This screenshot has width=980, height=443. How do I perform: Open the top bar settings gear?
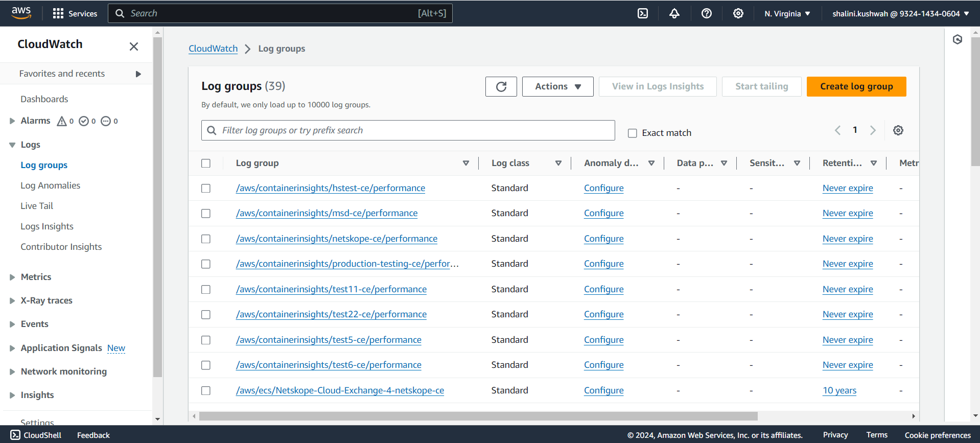pos(738,13)
